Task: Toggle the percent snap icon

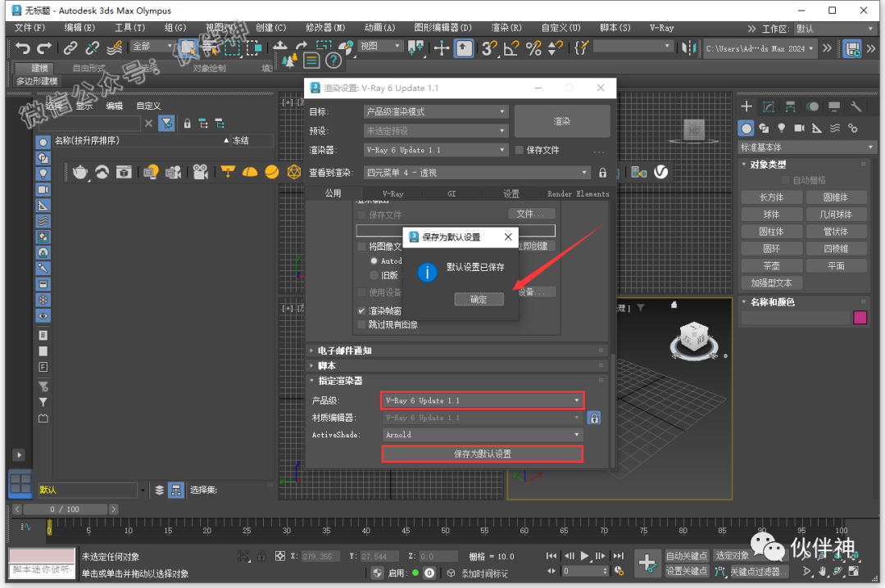Action: (x=533, y=48)
